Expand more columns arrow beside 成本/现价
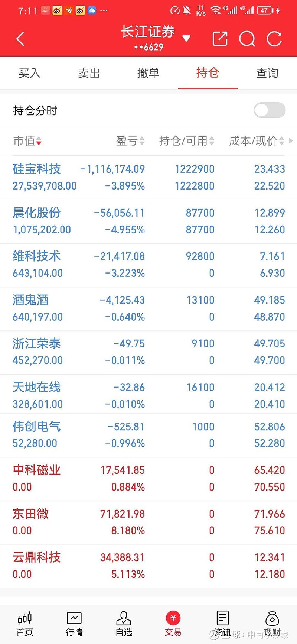This screenshot has width=297, height=644. pyautogui.click(x=291, y=141)
